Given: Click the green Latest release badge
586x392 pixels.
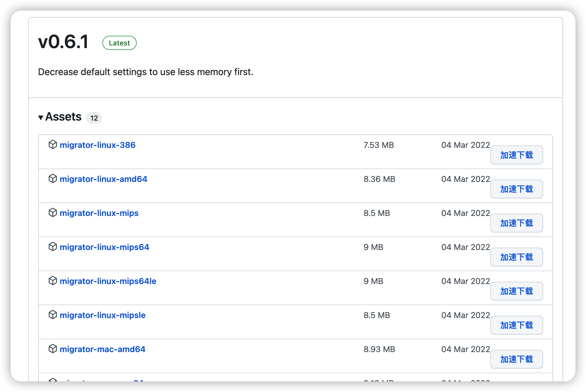Looking at the screenshot, I should 119,43.
